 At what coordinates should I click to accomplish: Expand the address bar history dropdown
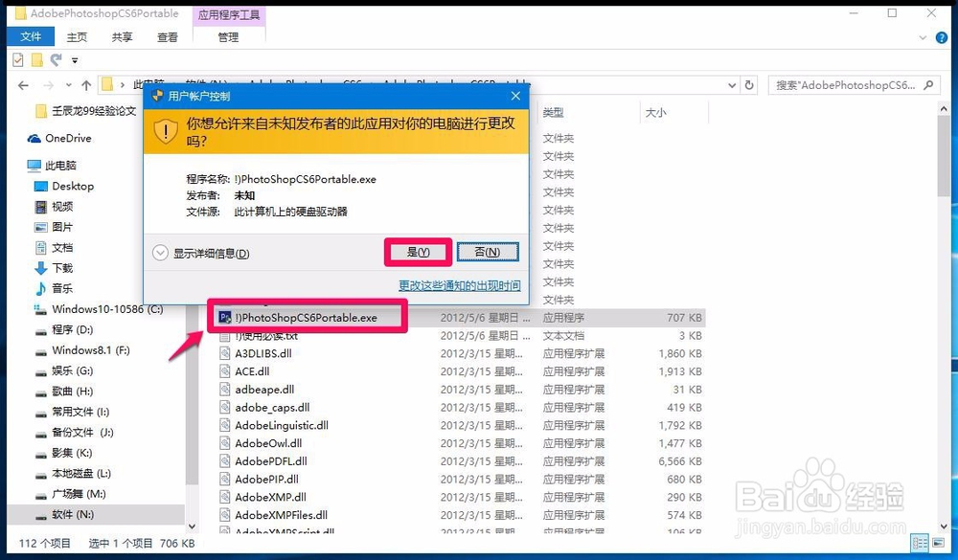731,85
